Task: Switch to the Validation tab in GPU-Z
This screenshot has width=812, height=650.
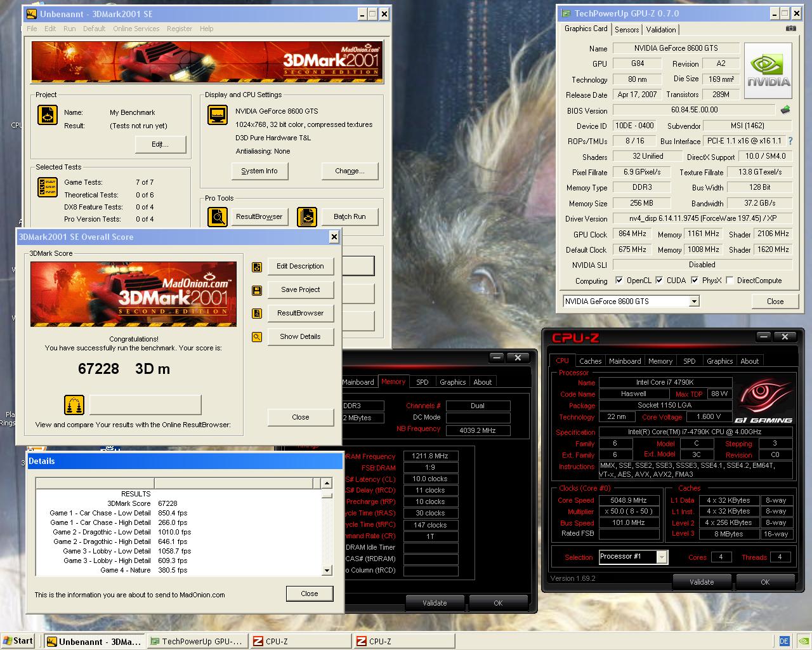Action: [x=661, y=30]
